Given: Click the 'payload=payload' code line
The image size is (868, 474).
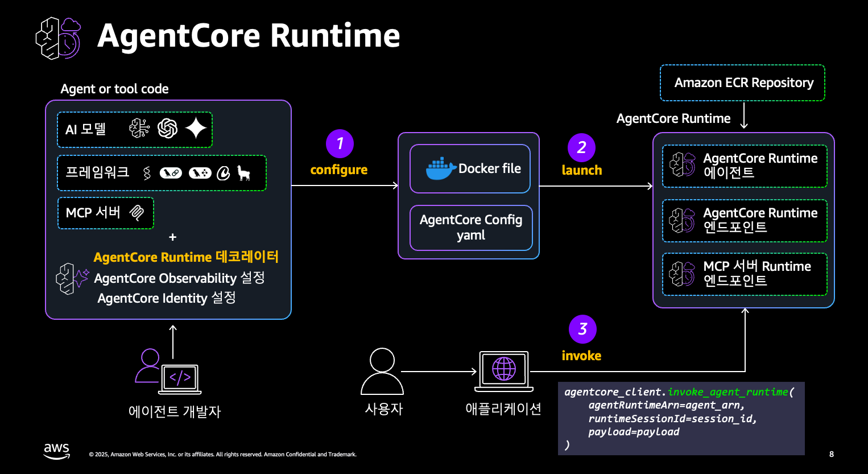Looking at the screenshot, I should click(634, 432).
